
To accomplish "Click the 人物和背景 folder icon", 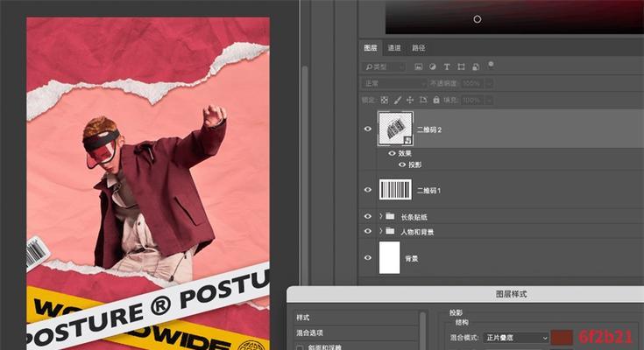I will point(390,231).
